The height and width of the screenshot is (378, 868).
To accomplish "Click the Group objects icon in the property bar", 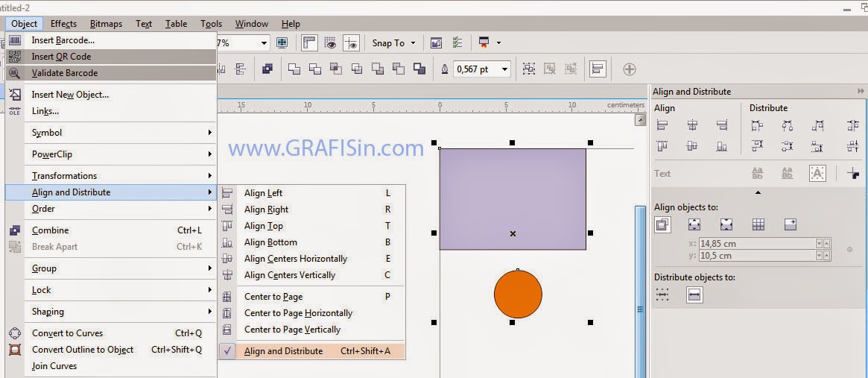I will tap(529, 69).
